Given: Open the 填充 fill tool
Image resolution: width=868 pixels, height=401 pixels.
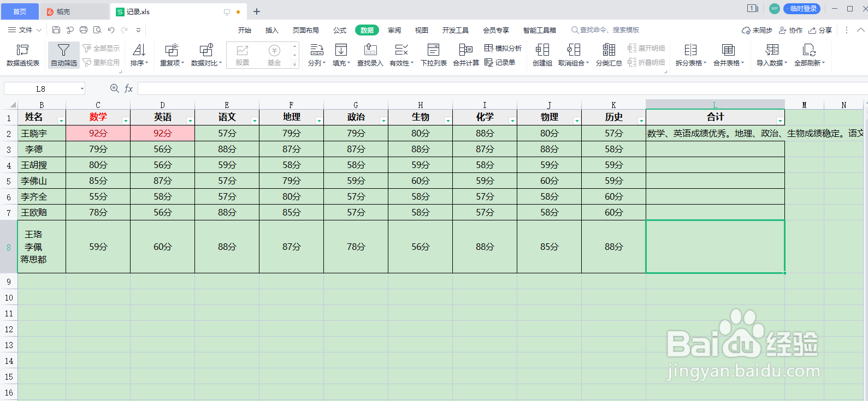Looking at the screenshot, I should coord(341,55).
